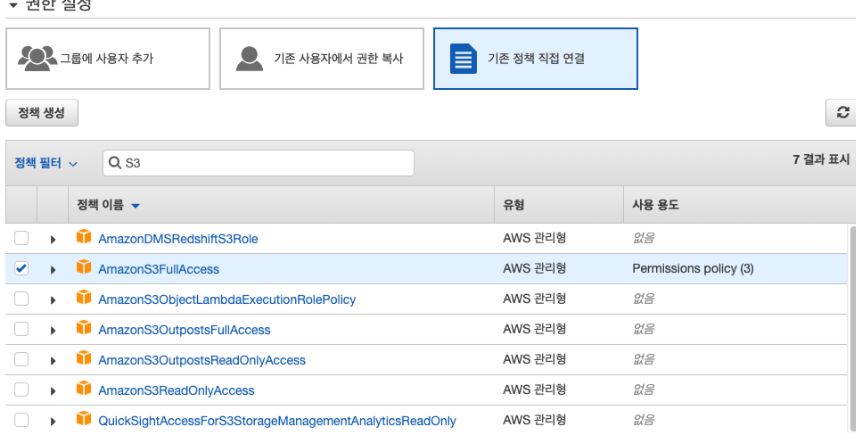The height and width of the screenshot is (433, 856).
Task: Open the AmazonS3OutpostsReadOnlyAccess policy link
Action: (201, 360)
